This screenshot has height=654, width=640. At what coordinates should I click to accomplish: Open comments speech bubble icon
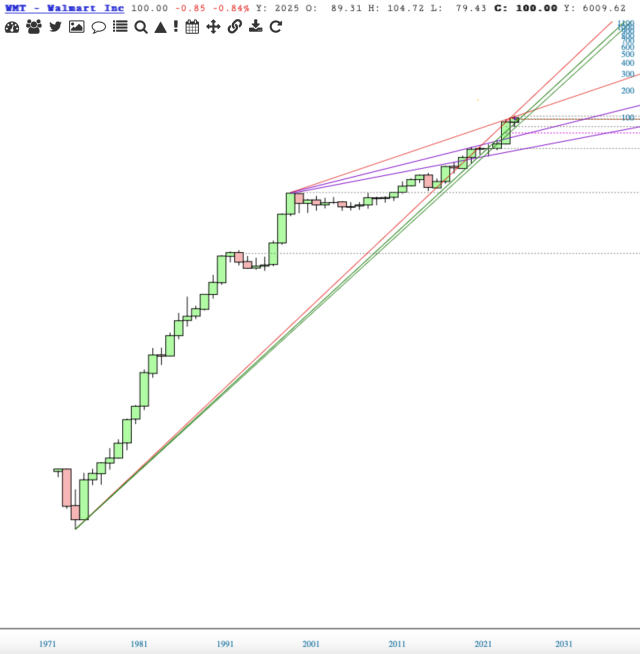pyautogui.click(x=99, y=27)
